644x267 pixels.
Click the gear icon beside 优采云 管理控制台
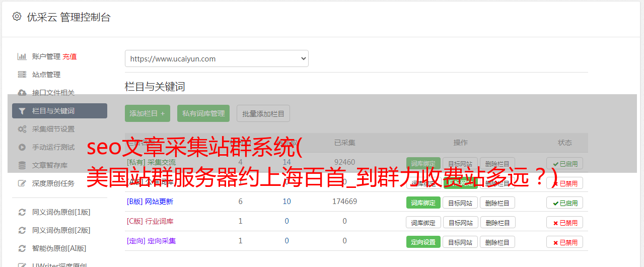tap(17, 17)
